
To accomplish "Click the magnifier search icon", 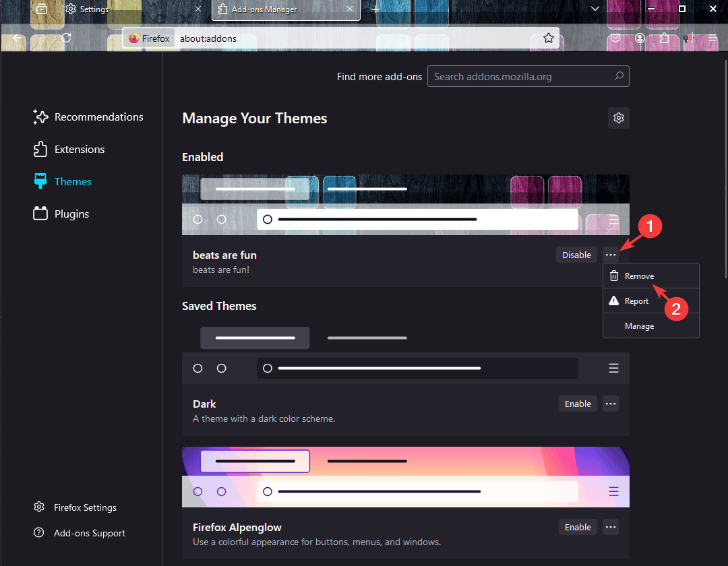I will (619, 76).
